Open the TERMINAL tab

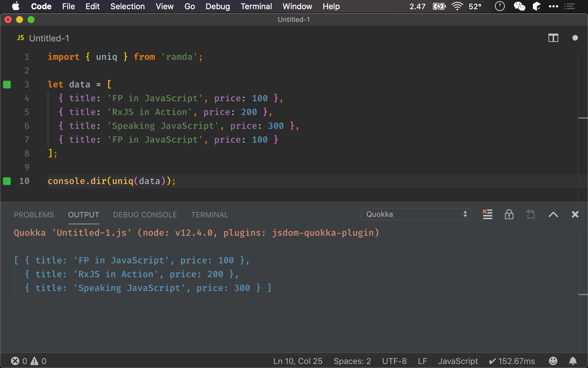tap(210, 215)
